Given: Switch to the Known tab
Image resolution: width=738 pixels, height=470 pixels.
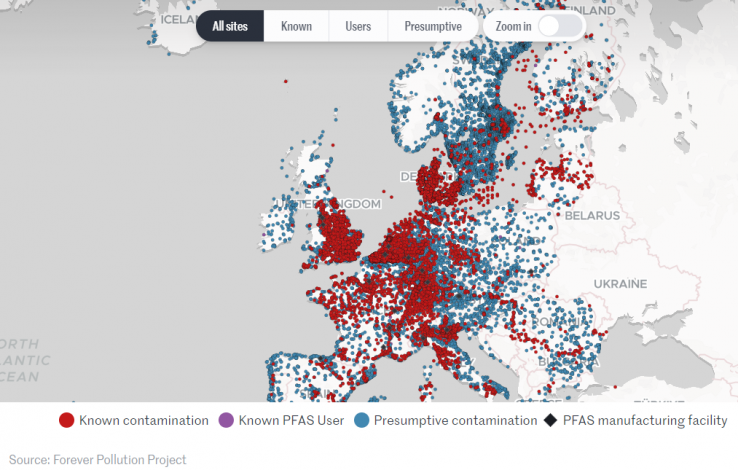Looking at the screenshot, I should point(296,26).
